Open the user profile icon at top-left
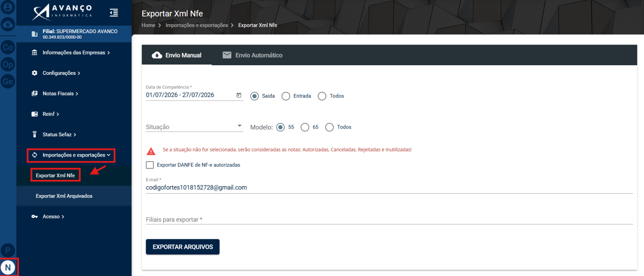 point(8,7)
